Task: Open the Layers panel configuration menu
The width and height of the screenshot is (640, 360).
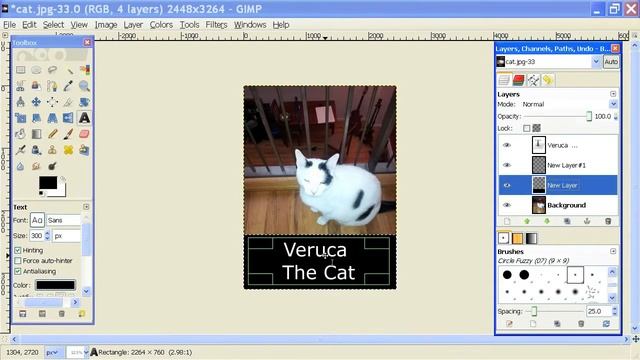Action: [613, 94]
